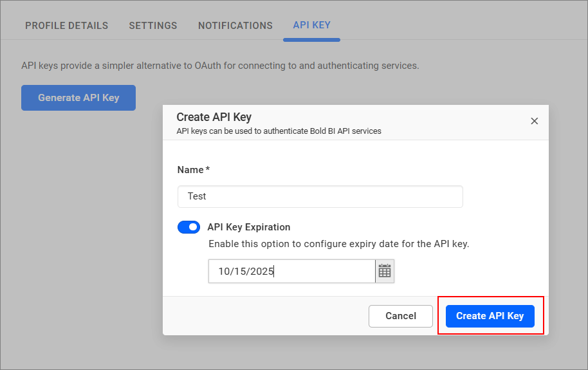Click the expiry date field showing 10/15/2025
Image resolution: width=588 pixels, height=370 pixels.
(292, 271)
